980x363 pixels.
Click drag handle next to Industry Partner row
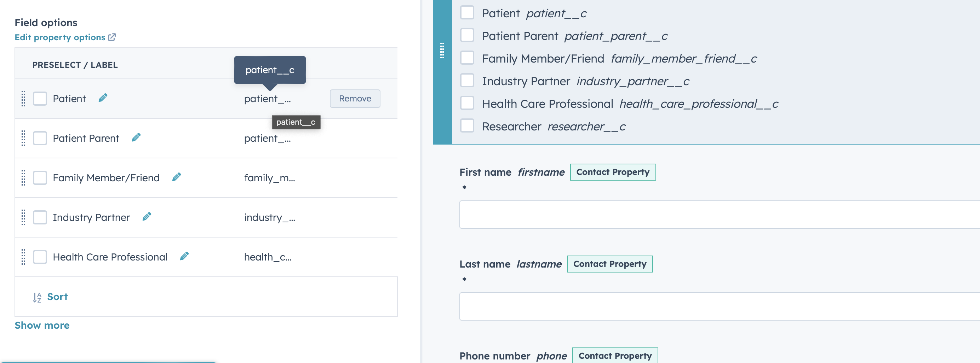[24, 217]
